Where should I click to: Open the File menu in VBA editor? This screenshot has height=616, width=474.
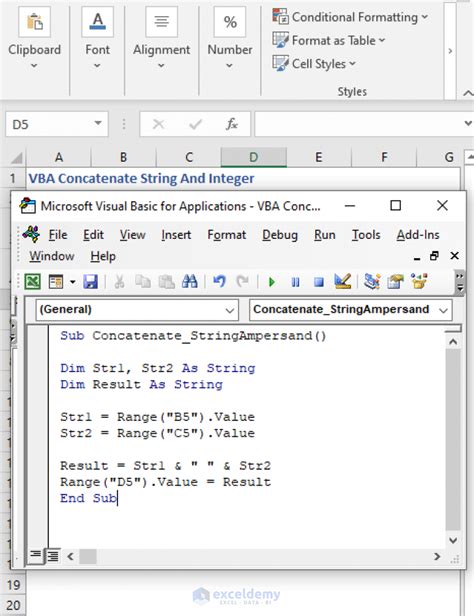(x=58, y=235)
